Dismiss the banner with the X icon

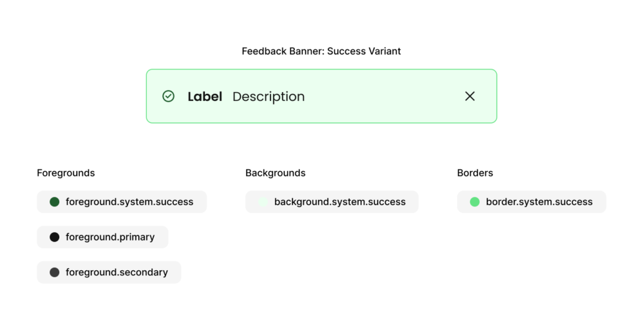coord(470,96)
